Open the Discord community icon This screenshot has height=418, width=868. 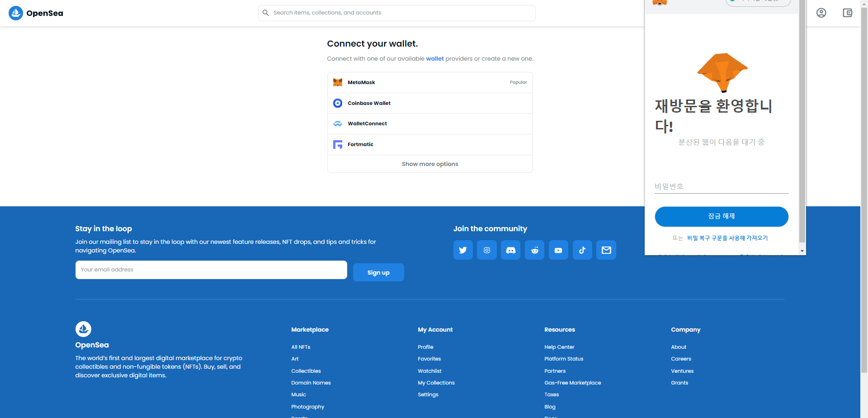pos(511,250)
